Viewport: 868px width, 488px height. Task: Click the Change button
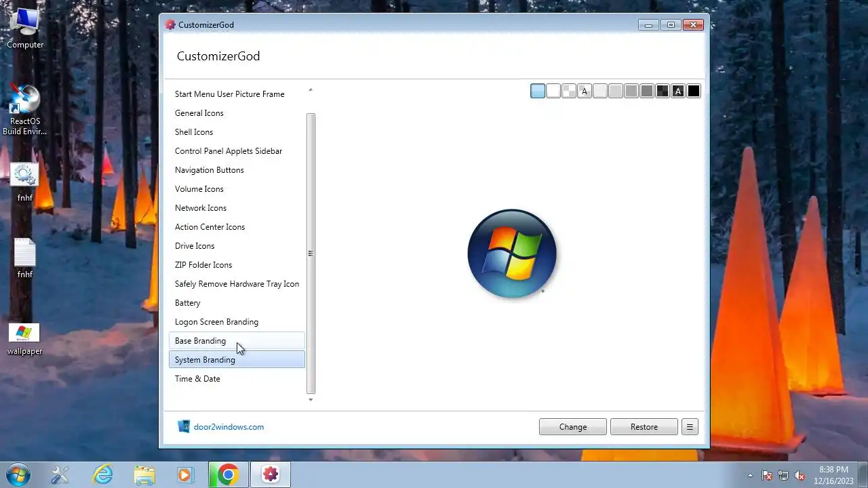coord(573,427)
